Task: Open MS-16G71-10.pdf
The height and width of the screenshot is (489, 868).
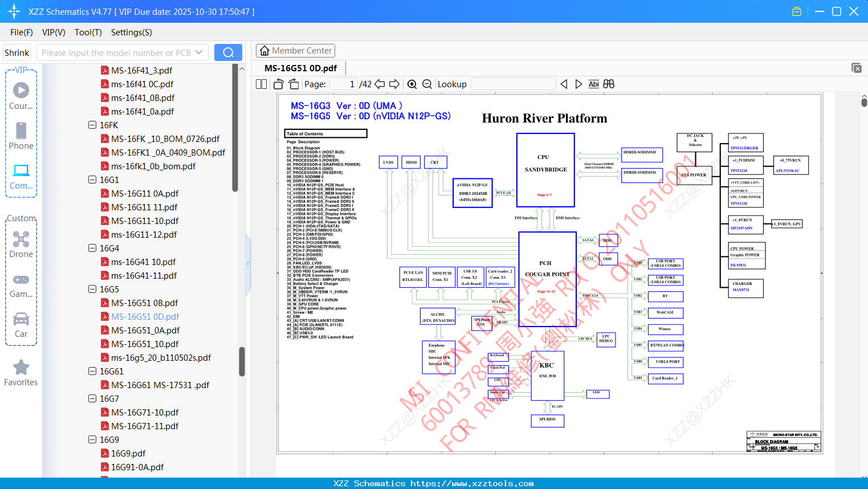Action: 145,412
